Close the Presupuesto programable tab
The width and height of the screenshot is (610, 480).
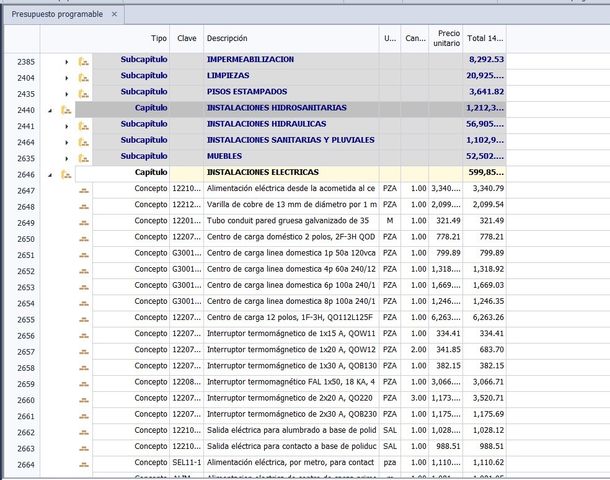coord(114,14)
